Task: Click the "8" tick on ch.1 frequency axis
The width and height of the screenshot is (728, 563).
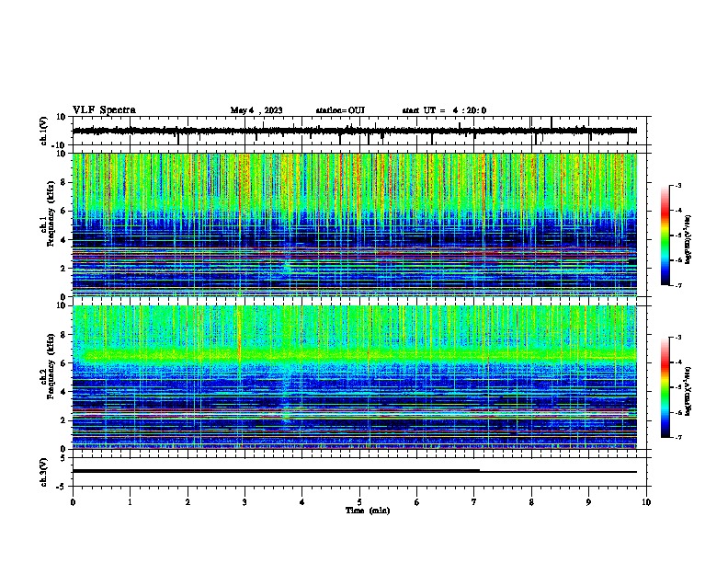Action: 64,182
